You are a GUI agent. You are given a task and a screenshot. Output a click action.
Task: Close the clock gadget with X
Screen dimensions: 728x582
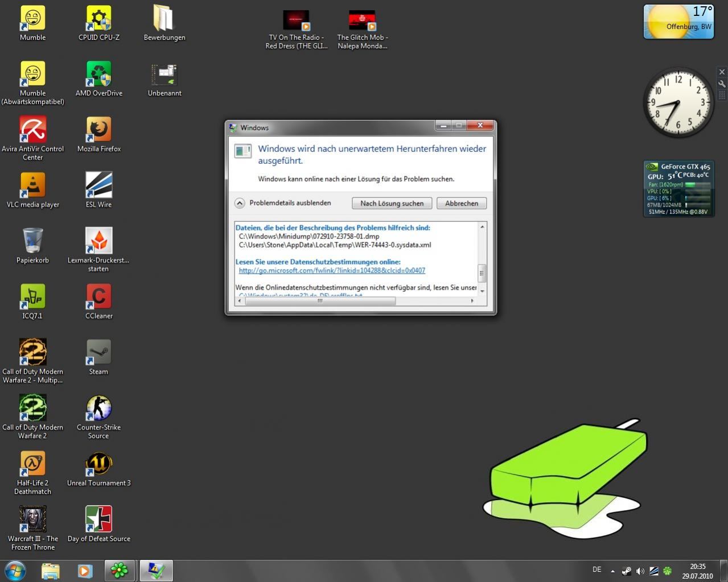(722, 72)
